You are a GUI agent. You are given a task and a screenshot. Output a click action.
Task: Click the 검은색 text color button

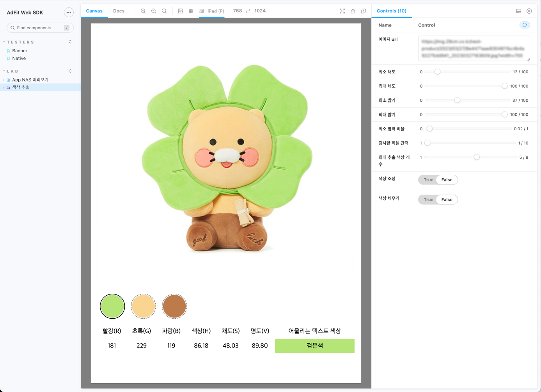(x=315, y=346)
